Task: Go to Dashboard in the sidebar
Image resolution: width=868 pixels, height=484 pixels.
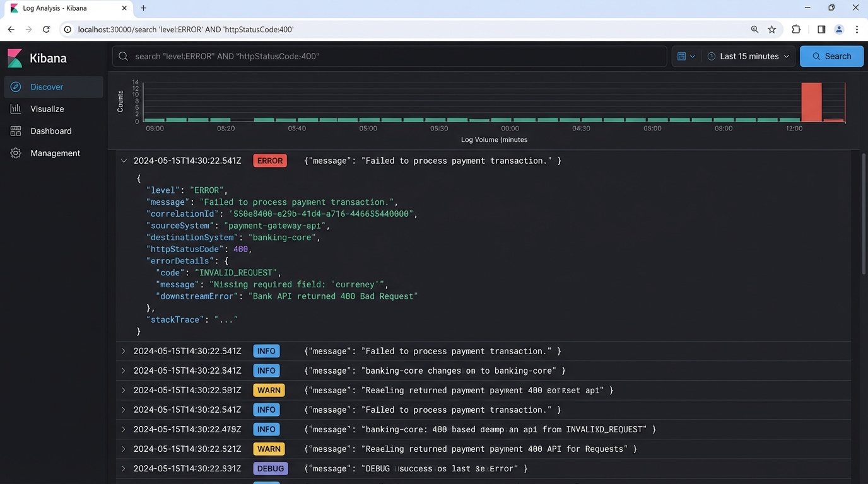Action: click(51, 131)
